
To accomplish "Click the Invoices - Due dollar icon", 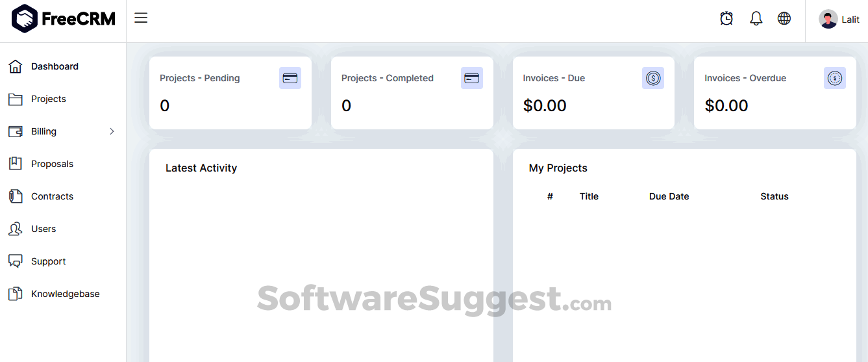I will [x=653, y=78].
